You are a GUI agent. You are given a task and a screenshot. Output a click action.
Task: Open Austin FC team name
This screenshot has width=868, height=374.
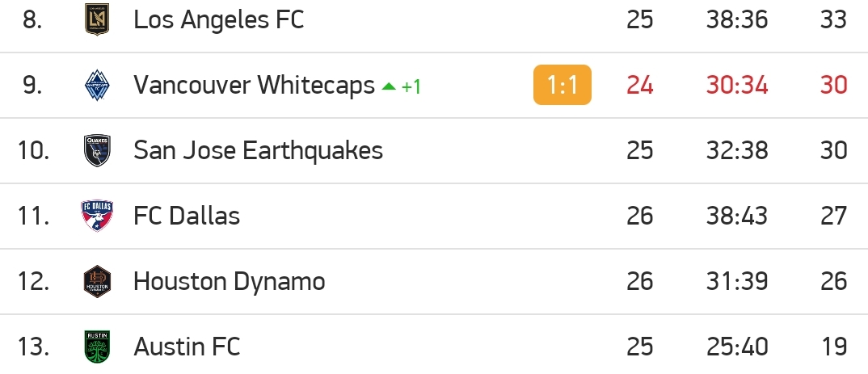(x=187, y=347)
